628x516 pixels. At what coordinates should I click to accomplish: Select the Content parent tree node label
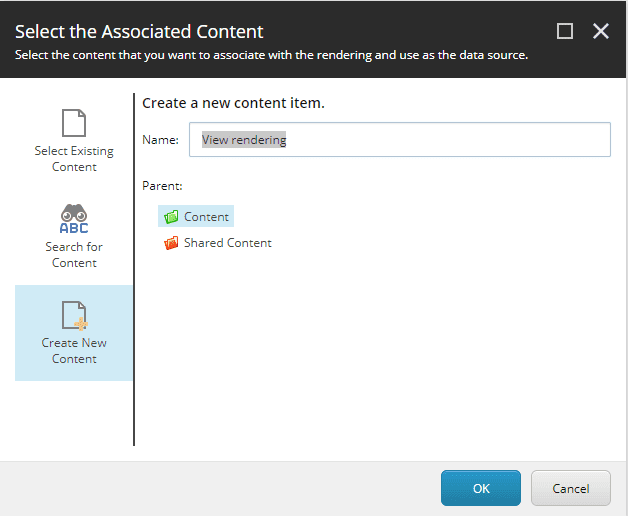click(x=207, y=217)
